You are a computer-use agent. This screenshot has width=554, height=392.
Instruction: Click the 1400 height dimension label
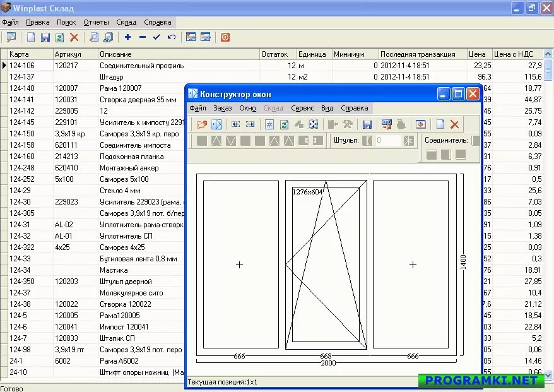pyautogui.click(x=463, y=262)
